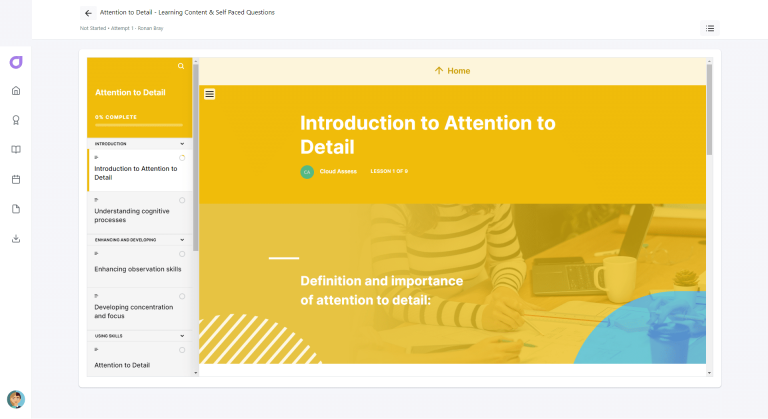Click the Introduction to Attention to Detail heading

(x=428, y=135)
